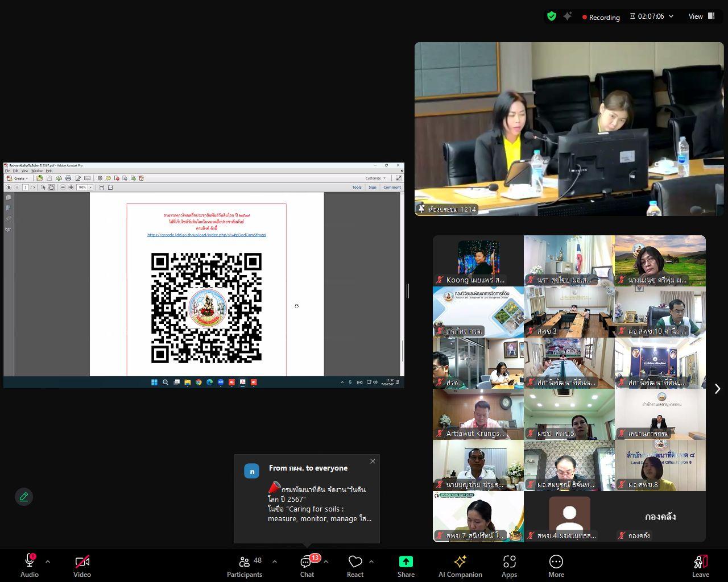Image resolution: width=728 pixels, height=582 pixels.
Task: Open Zoom Apps
Action: tap(509, 566)
